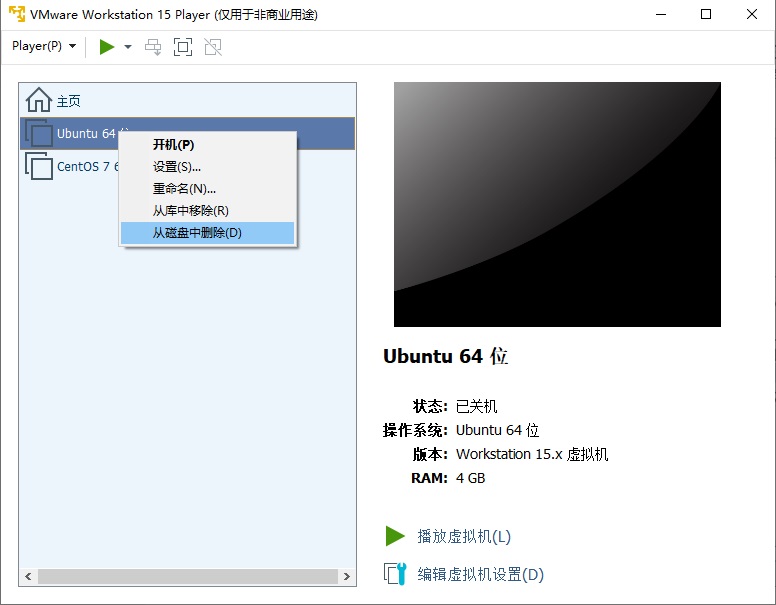This screenshot has height=605, width=776.
Task: Click the Ubuntu 64 VM icon
Action: [39, 133]
